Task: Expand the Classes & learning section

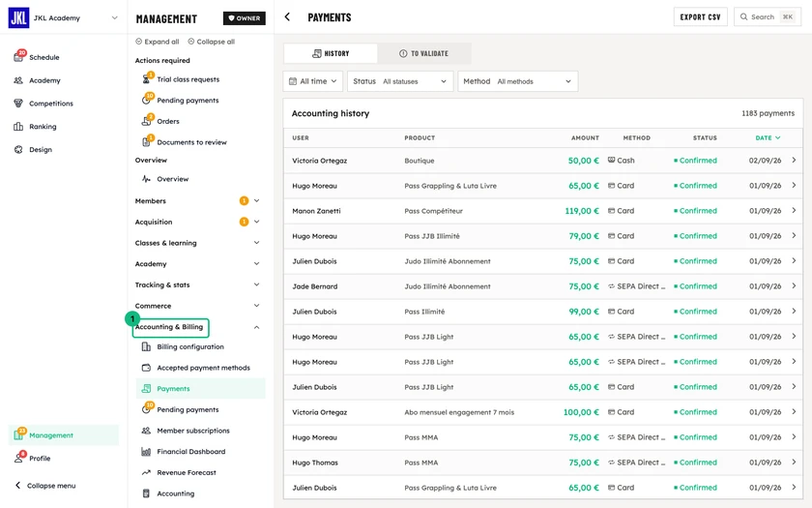Action: point(257,243)
